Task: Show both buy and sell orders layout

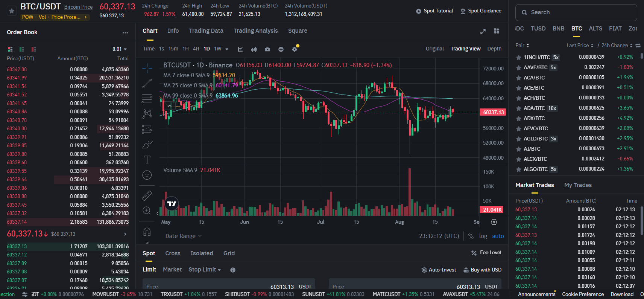Action: pos(10,49)
